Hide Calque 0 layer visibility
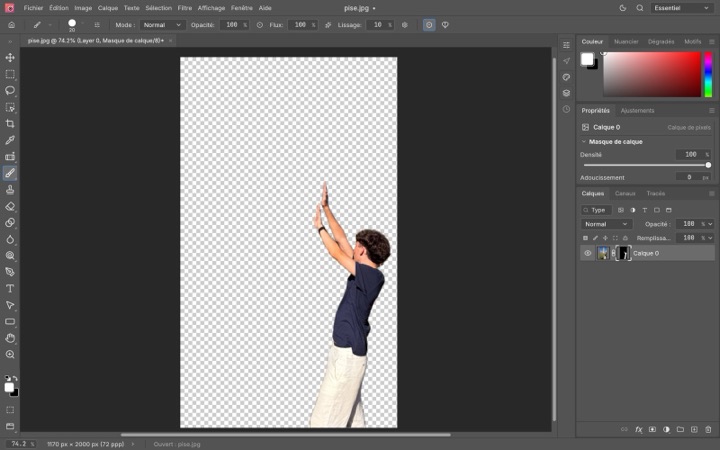The image size is (720, 450). point(587,253)
